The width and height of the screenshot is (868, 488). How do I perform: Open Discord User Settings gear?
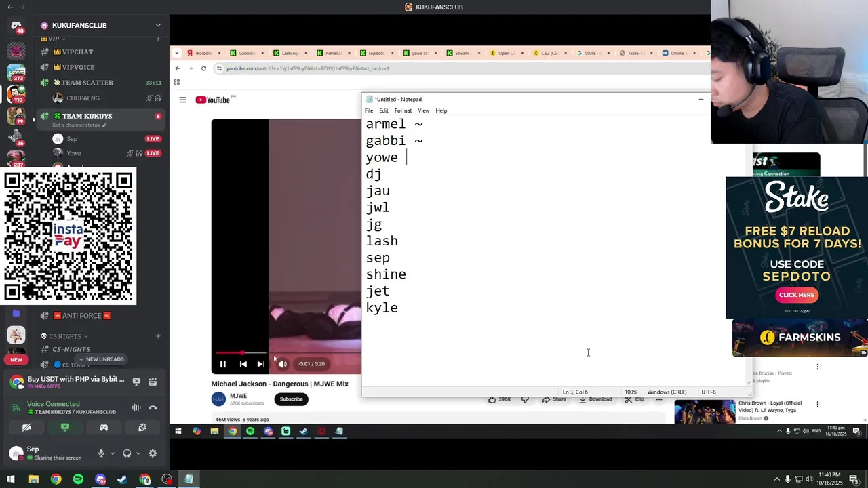pyautogui.click(x=153, y=453)
